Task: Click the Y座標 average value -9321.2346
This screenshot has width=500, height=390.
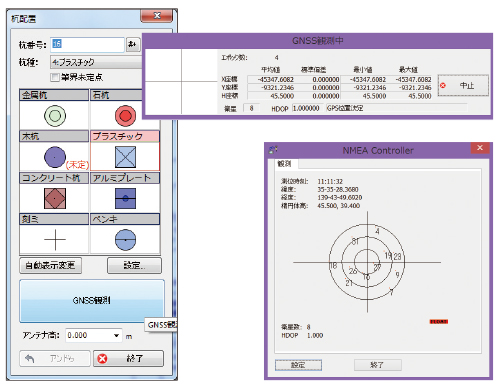Action: [271, 88]
